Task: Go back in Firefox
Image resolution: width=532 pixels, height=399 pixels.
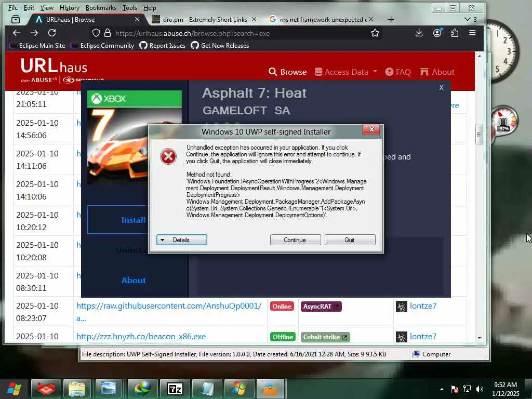Action: coord(17,33)
